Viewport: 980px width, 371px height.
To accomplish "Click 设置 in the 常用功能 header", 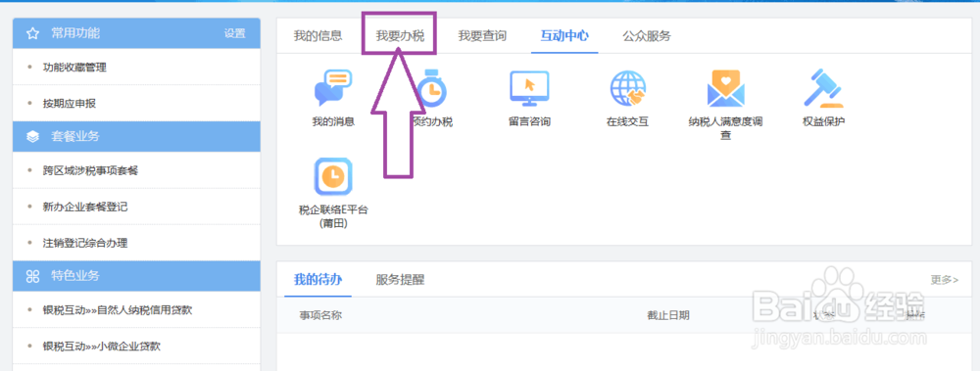I will click(x=235, y=33).
